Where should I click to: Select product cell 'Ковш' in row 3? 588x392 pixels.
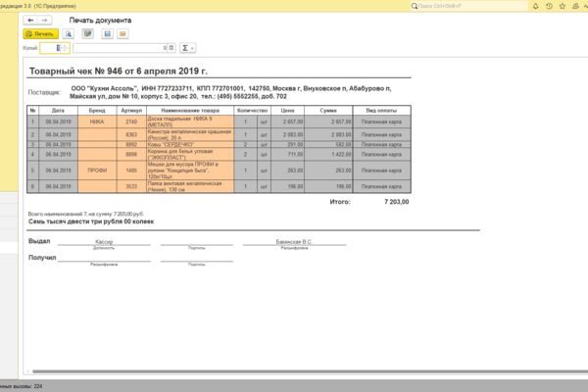190,144
